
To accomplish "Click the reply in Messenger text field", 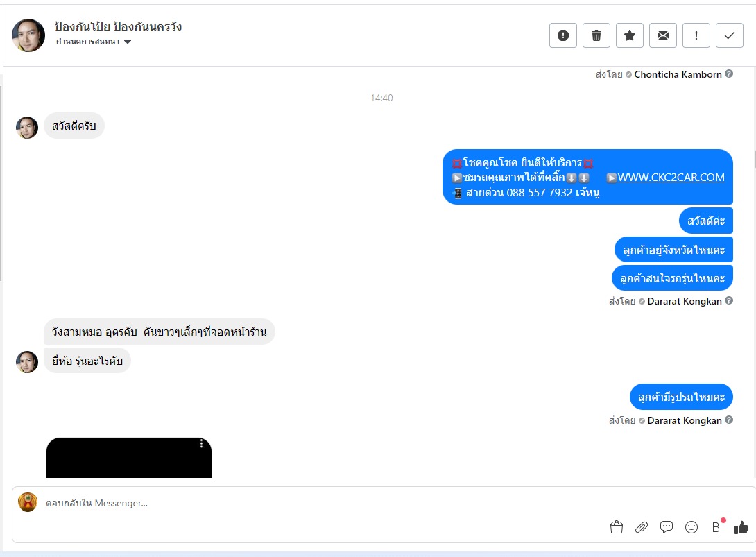I will coord(318,503).
